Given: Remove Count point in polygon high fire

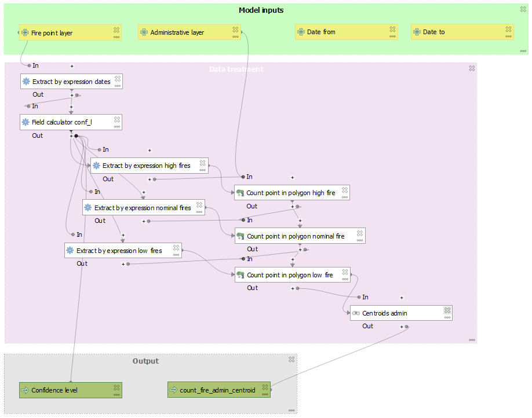Looking at the screenshot, I should 345,189.
